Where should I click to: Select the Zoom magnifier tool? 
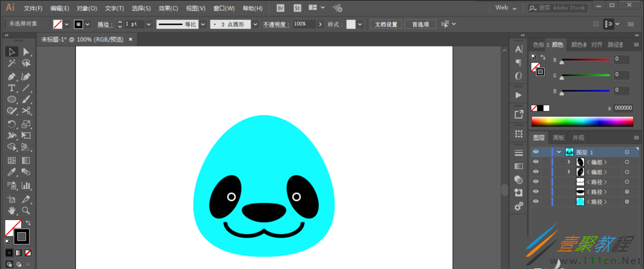(x=26, y=210)
